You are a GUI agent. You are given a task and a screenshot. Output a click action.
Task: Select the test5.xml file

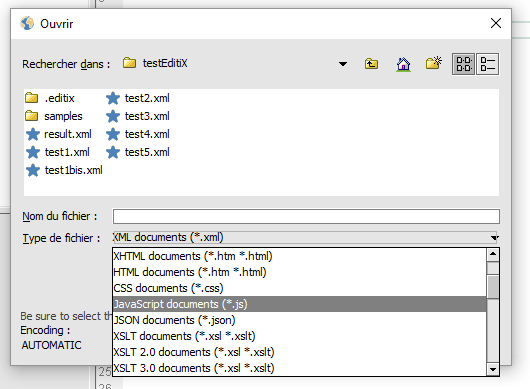click(x=138, y=152)
